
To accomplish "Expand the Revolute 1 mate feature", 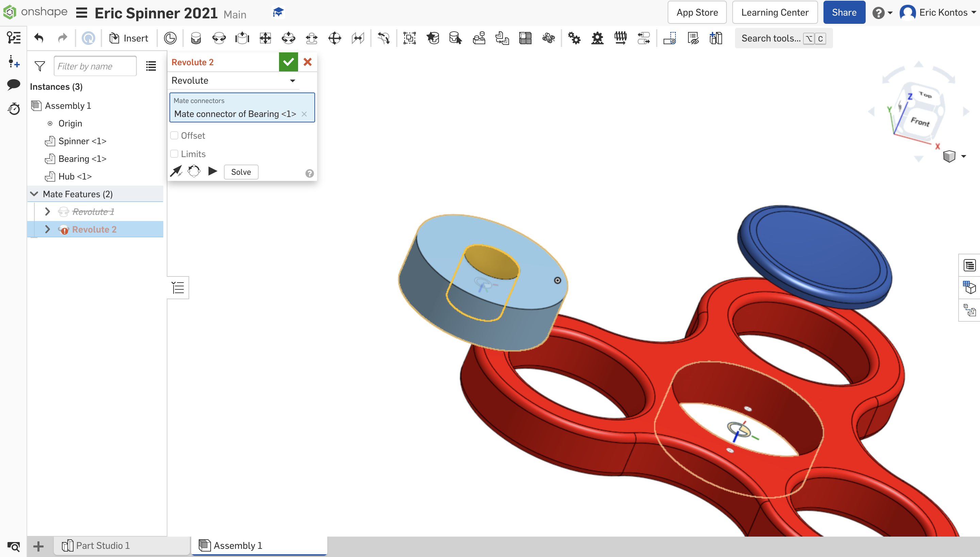I will click(x=47, y=212).
